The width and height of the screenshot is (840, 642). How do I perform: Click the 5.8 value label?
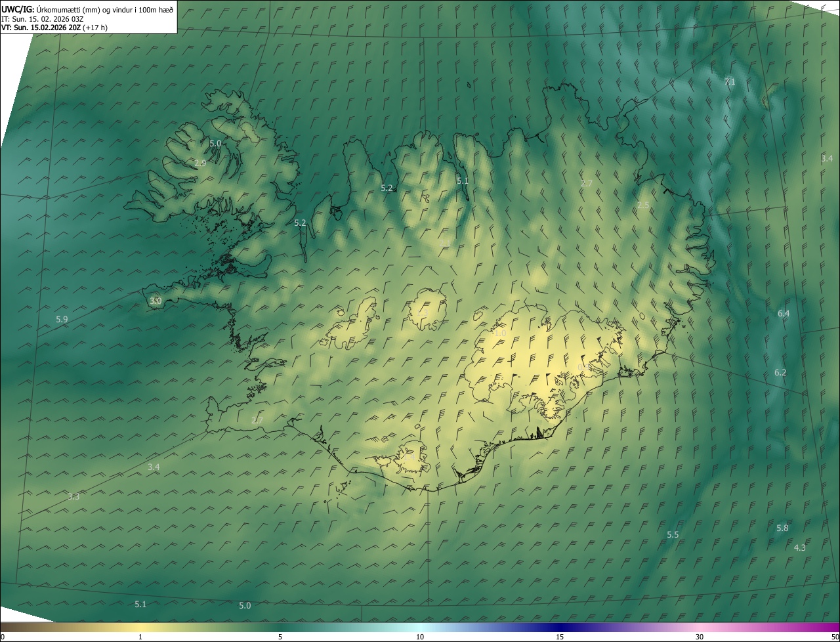point(782,528)
